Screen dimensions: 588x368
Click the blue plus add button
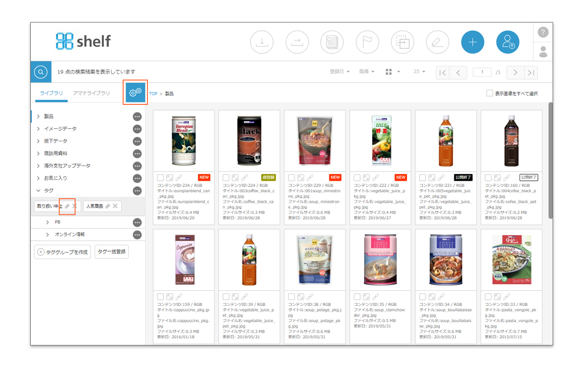pyautogui.click(x=473, y=42)
